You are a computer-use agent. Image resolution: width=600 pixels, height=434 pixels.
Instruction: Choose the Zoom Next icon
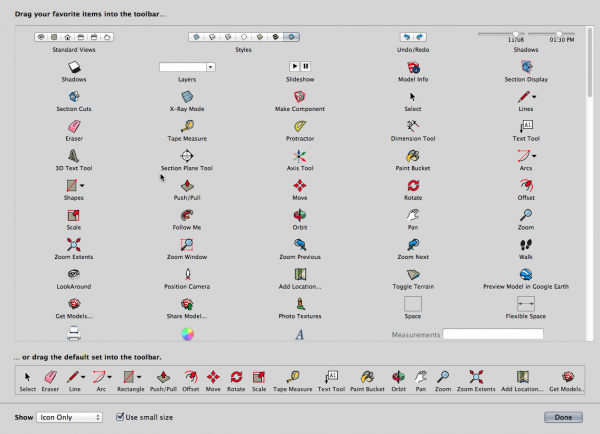tap(413, 245)
